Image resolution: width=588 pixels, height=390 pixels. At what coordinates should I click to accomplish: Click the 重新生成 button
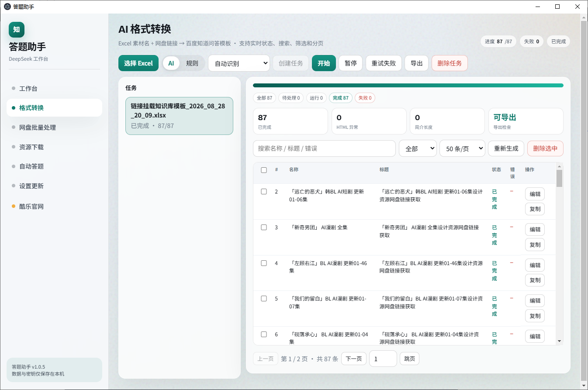(x=506, y=148)
